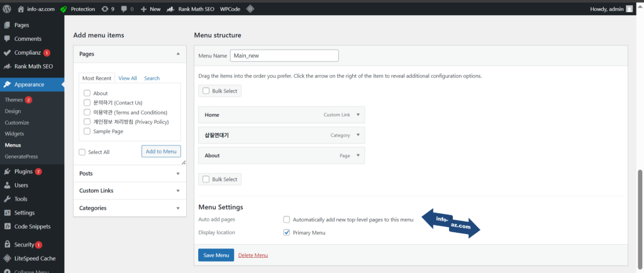Switch to the Search tab

(152, 78)
